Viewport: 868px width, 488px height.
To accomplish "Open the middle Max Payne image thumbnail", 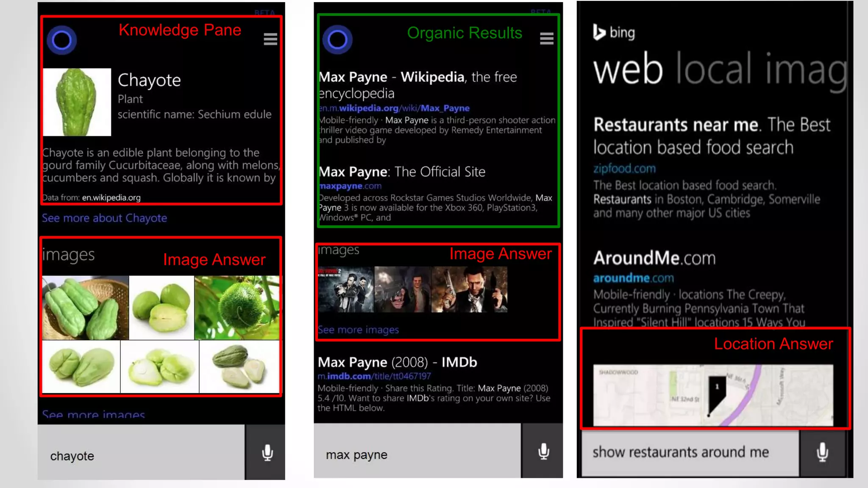I will (402, 290).
